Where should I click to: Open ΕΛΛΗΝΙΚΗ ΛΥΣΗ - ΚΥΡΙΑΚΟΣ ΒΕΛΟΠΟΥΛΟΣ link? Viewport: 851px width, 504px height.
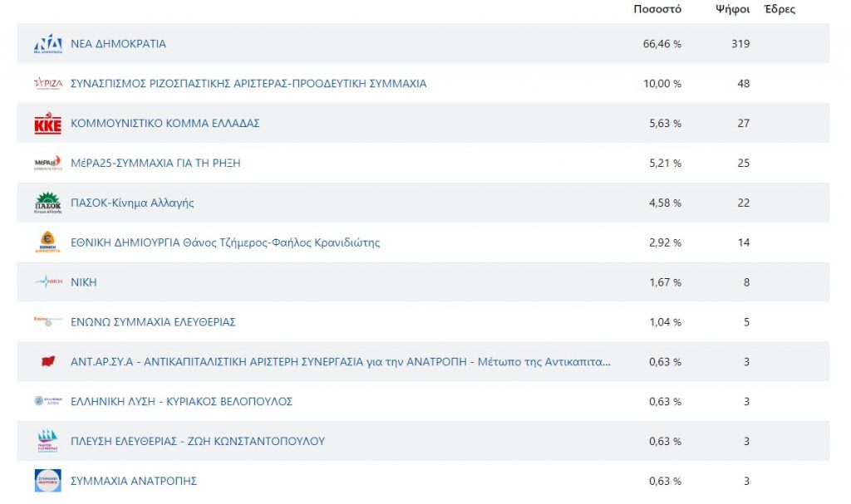(x=181, y=402)
